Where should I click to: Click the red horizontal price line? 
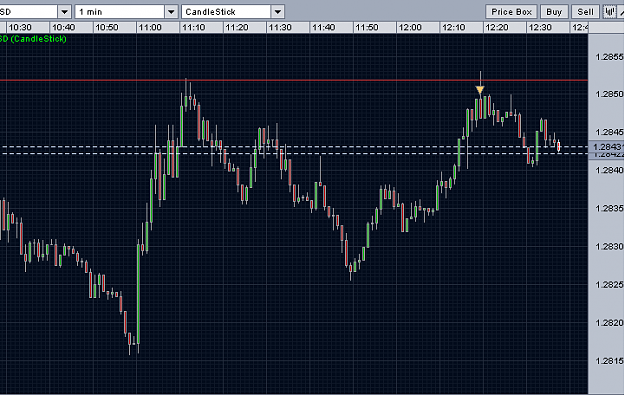point(294,81)
